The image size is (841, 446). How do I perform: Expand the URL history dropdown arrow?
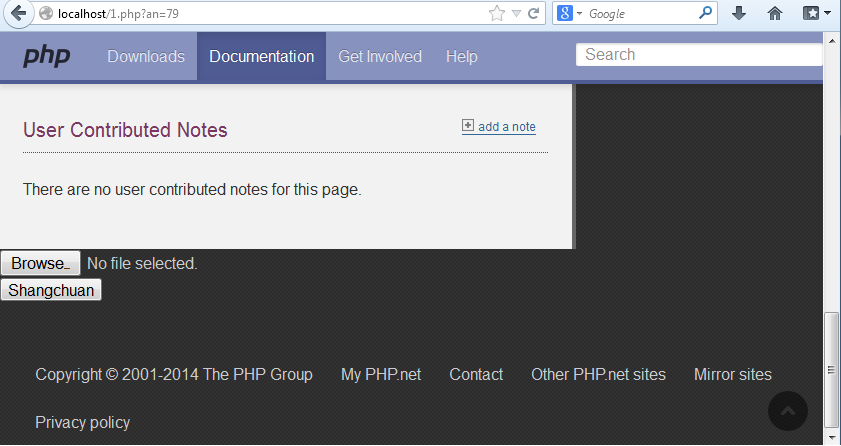tap(516, 14)
